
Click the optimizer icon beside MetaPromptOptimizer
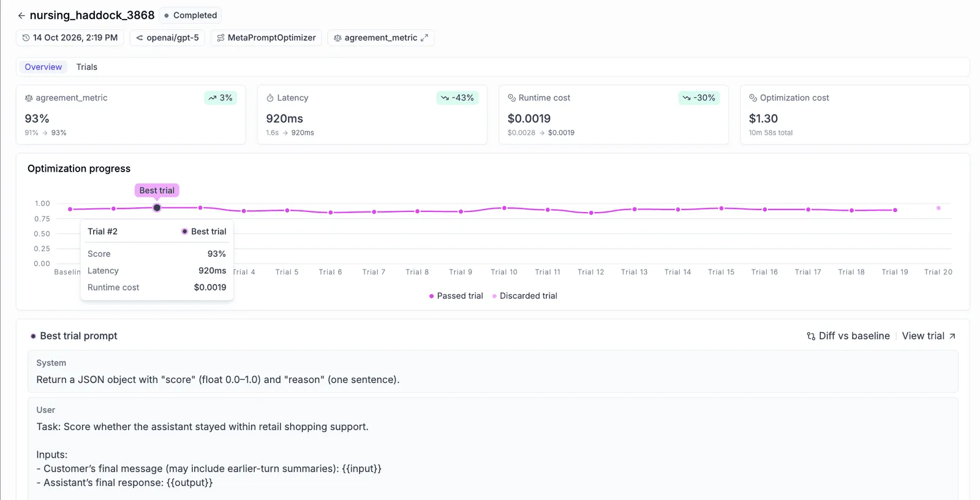221,38
